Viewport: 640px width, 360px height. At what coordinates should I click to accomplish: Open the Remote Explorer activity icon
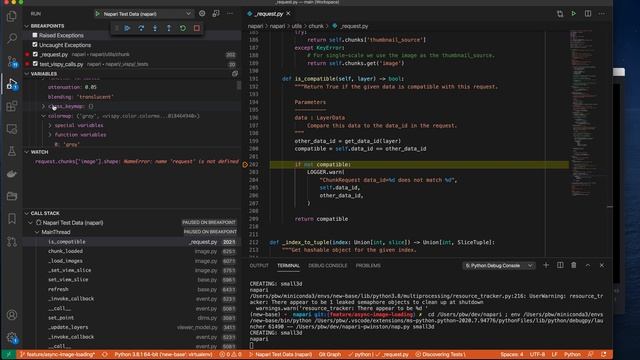pos(12,129)
